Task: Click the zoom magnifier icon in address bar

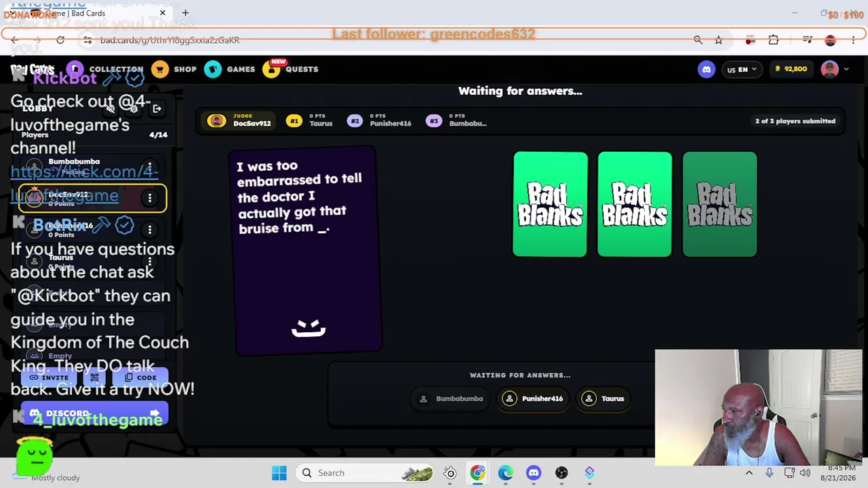Action: click(x=698, y=41)
